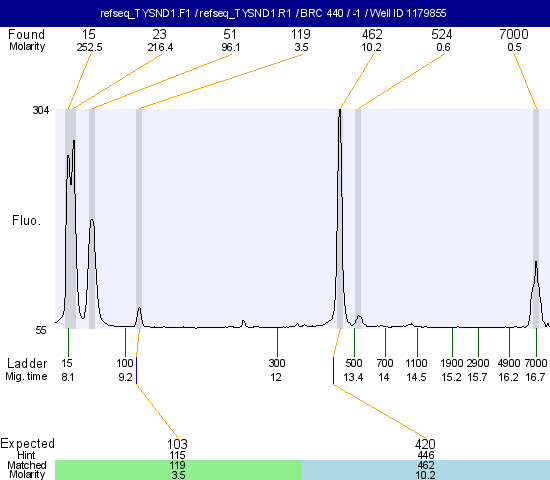Select the found peak label 119

[301, 34]
